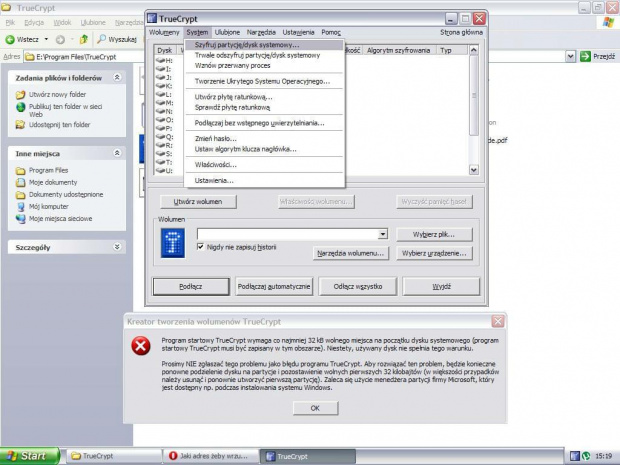This screenshot has height=465, width=620.
Task: Click drive list scroll down arrow
Action: coord(473,170)
